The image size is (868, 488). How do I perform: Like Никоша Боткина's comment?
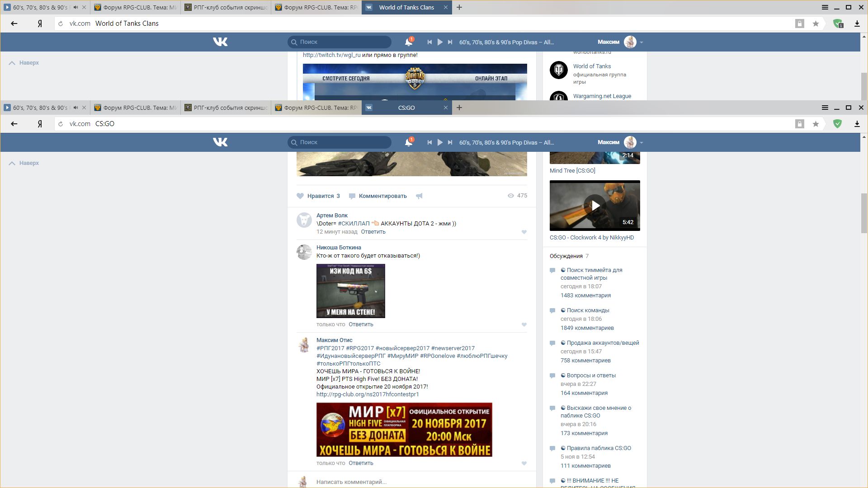click(524, 325)
